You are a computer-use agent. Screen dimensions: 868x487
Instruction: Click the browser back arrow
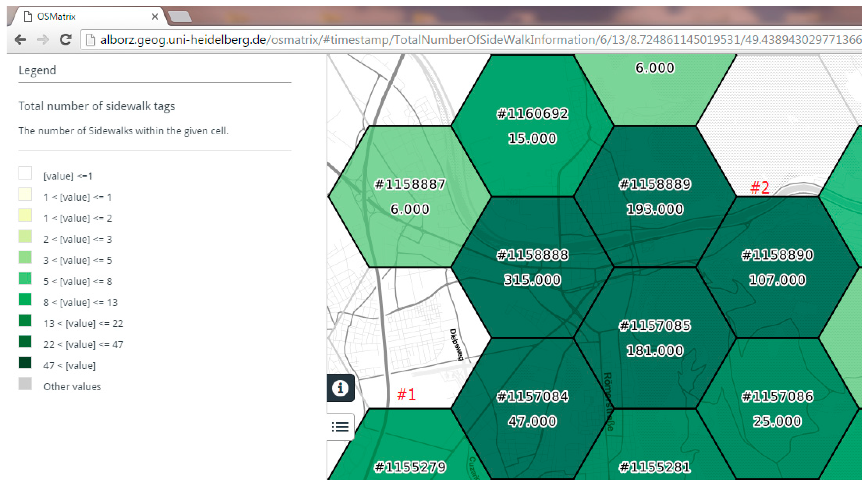click(20, 40)
